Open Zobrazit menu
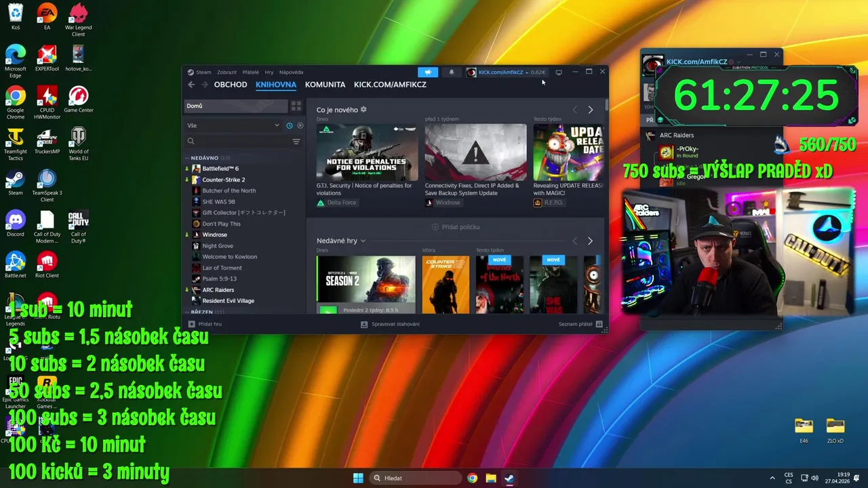The height and width of the screenshot is (488, 868). [226, 73]
